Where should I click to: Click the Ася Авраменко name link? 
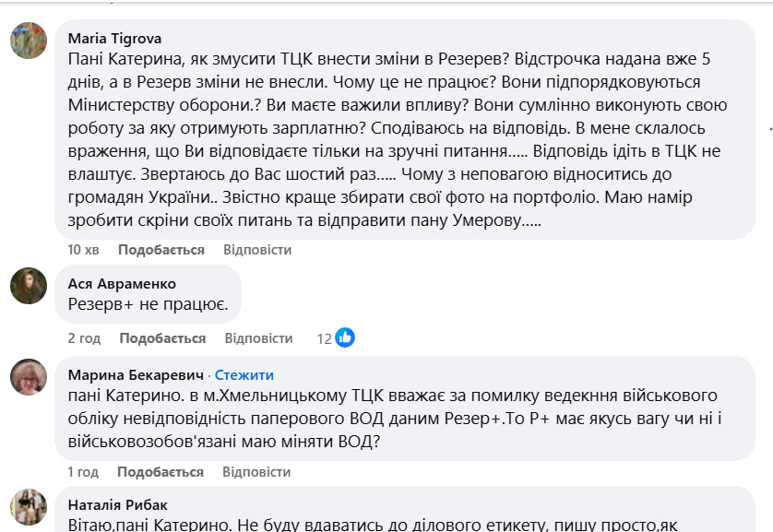tap(122, 284)
